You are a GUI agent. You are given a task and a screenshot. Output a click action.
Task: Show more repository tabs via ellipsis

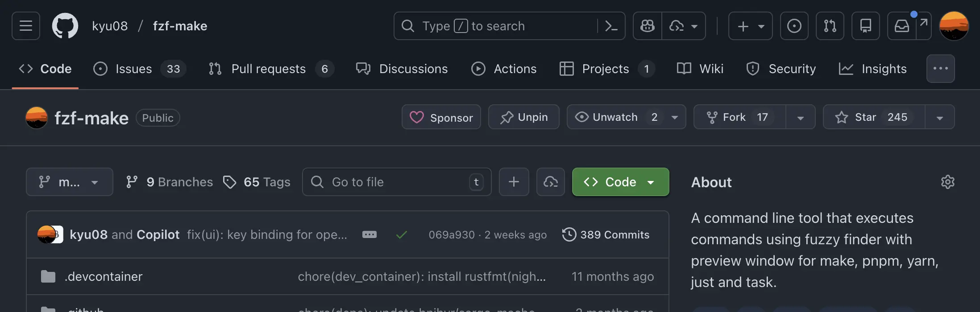tap(940, 69)
